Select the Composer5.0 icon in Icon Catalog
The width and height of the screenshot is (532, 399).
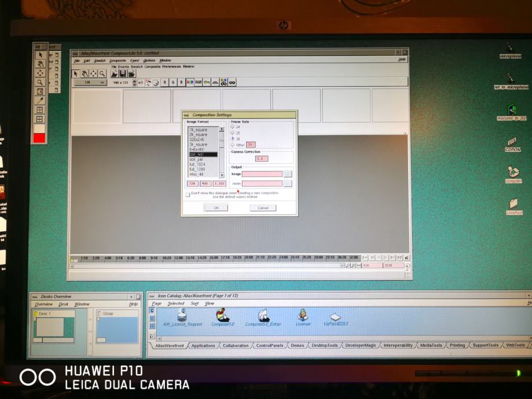pyautogui.click(x=222, y=317)
